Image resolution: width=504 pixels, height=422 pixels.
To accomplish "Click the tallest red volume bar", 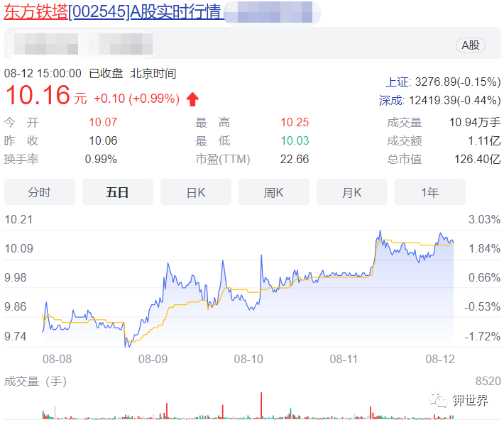I will pyautogui.click(x=261, y=405).
